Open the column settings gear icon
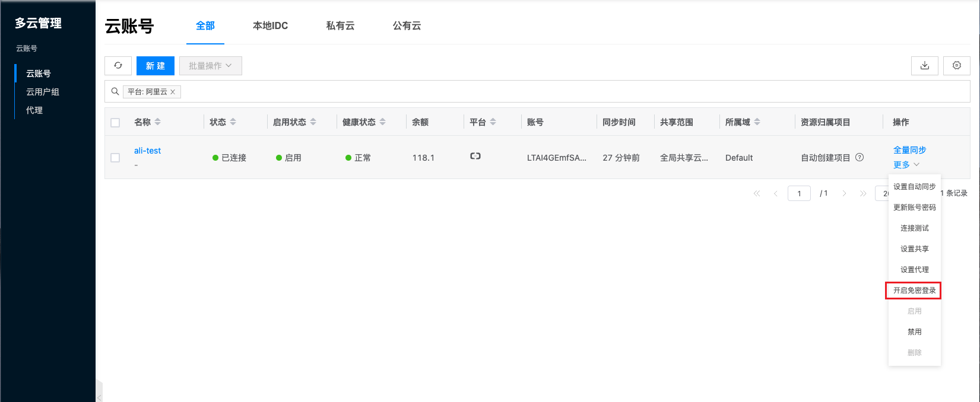This screenshot has width=980, height=402. click(x=956, y=66)
